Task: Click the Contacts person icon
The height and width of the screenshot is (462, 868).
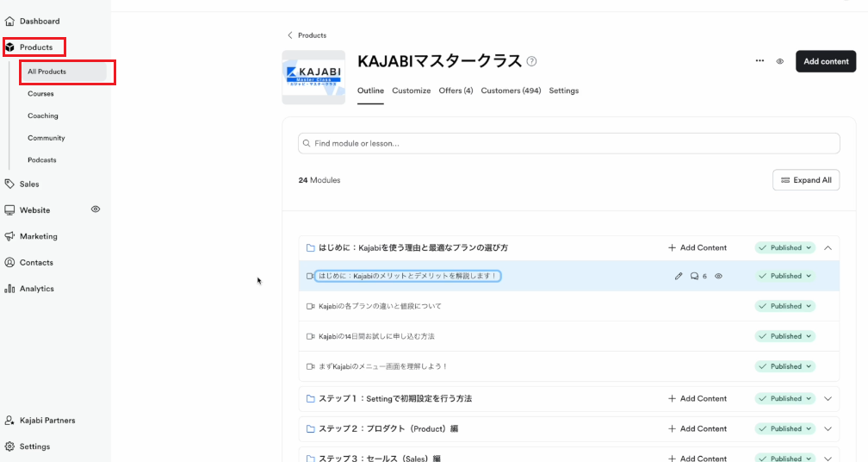Action: point(9,263)
